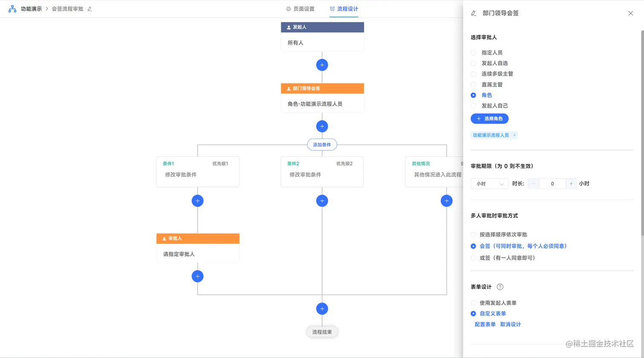The height and width of the screenshot is (358, 644).
Task: Switch to the 流程设计 tab
Action: pyautogui.click(x=344, y=9)
